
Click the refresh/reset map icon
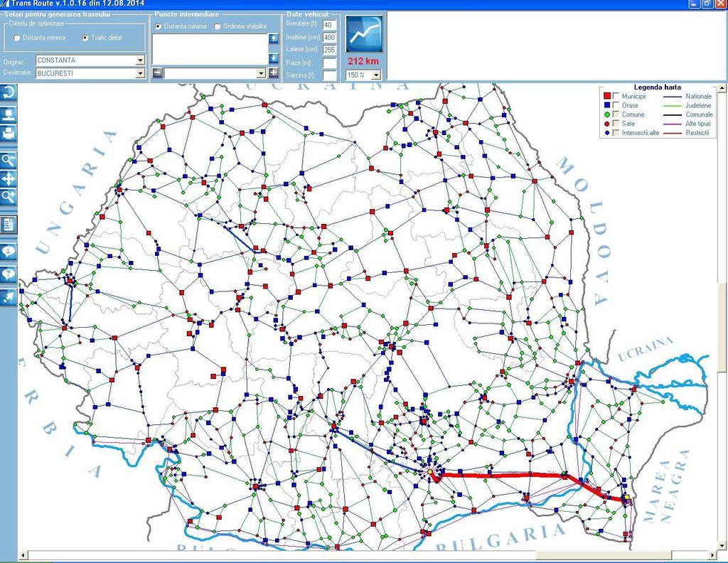tap(9, 93)
